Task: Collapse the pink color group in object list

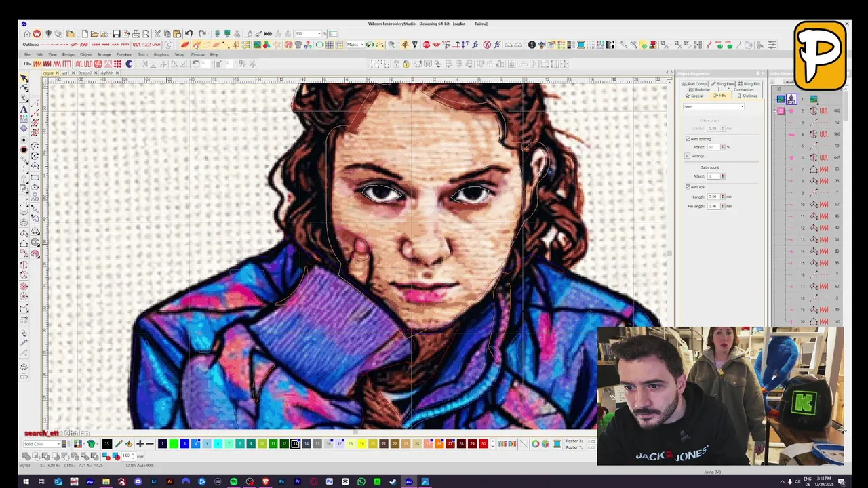Action: click(774, 111)
